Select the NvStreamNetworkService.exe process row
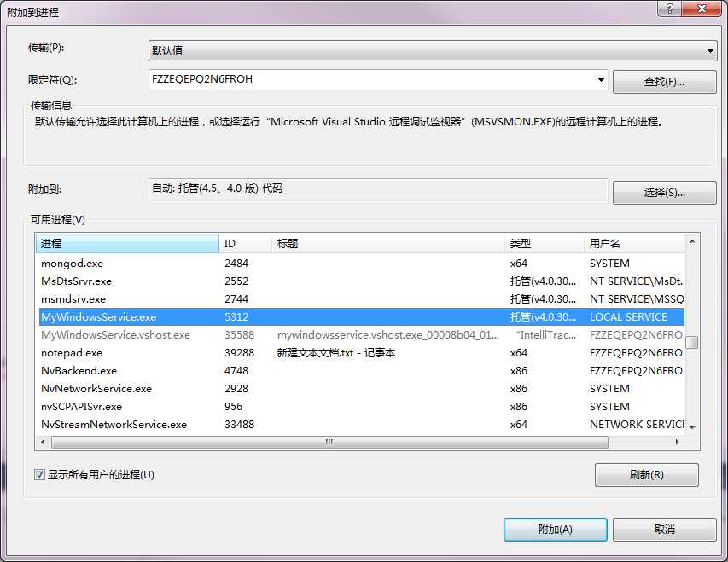Viewport: 728px width, 562px height. pyautogui.click(x=362, y=424)
